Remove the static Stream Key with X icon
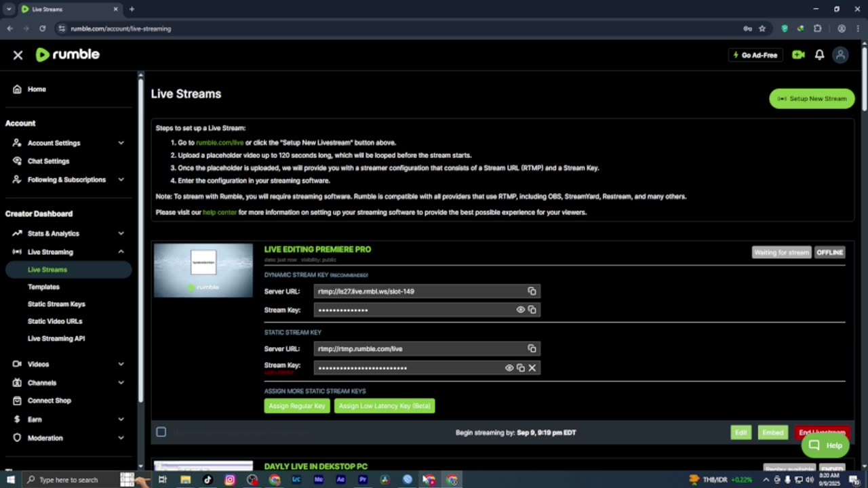The width and height of the screenshot is (868, 488). point(532,367)
